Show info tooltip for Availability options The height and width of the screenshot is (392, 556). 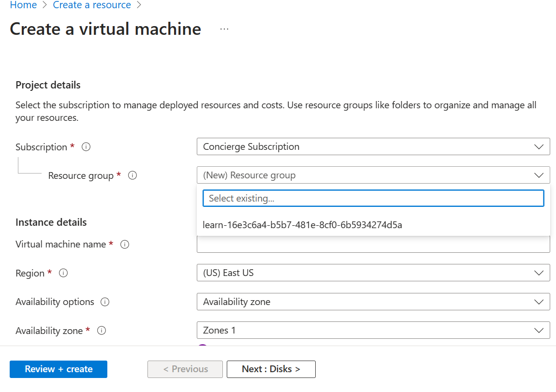click(105, 302)
